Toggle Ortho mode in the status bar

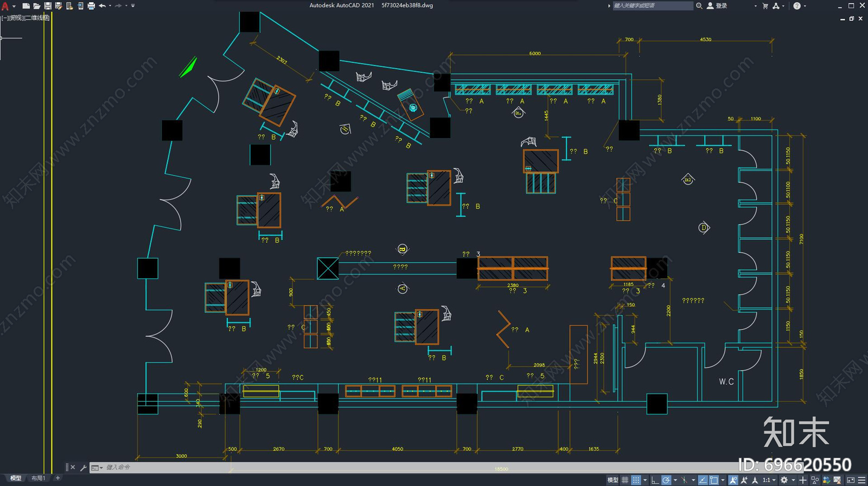point(655,480)
